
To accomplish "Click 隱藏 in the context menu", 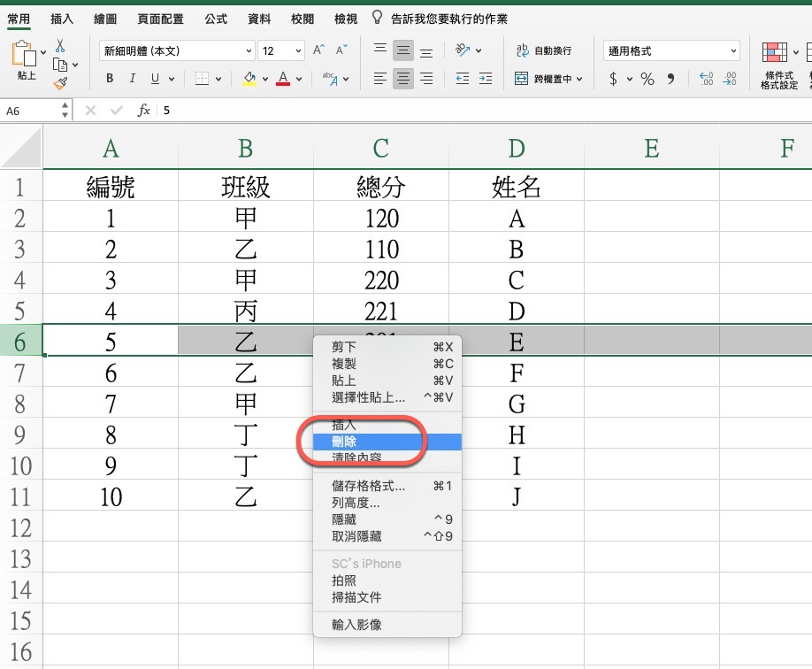I will pyautogui.click(x=343, y=519).
